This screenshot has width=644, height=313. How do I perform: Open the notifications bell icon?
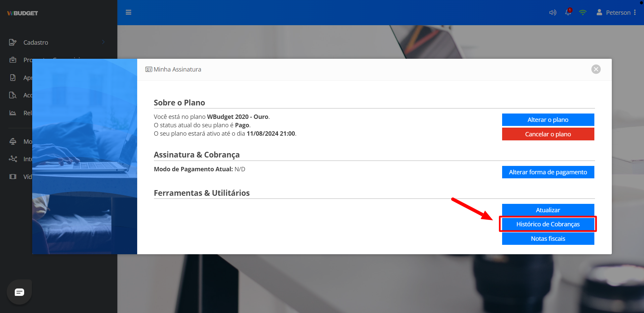coord(568,12)
